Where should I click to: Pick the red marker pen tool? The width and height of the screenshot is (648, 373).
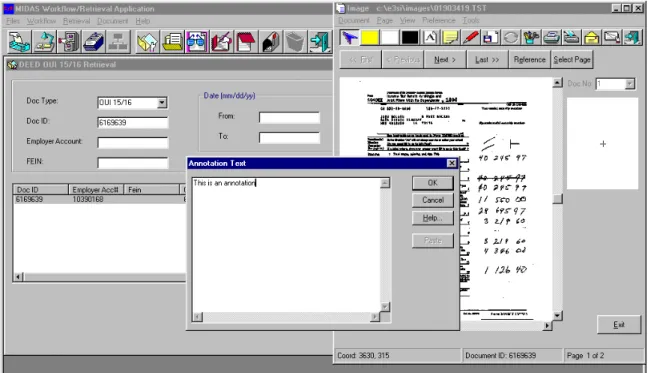pos(470,38)
